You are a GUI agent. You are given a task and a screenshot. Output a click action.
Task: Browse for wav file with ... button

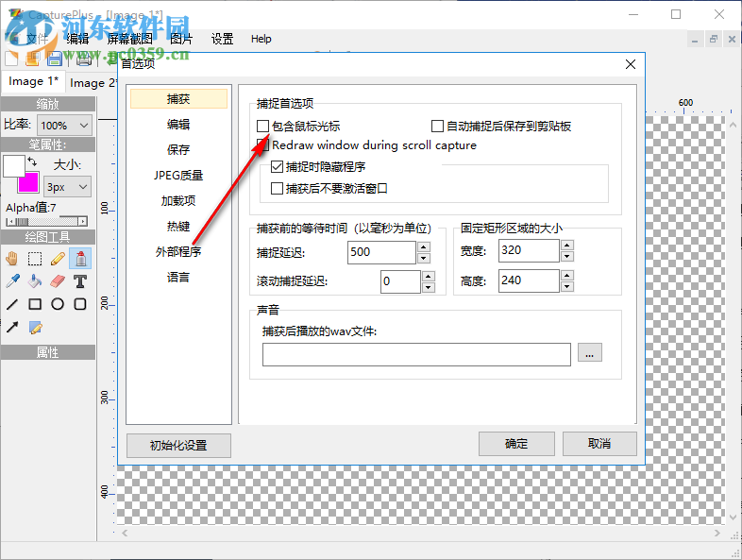(590, 352)
